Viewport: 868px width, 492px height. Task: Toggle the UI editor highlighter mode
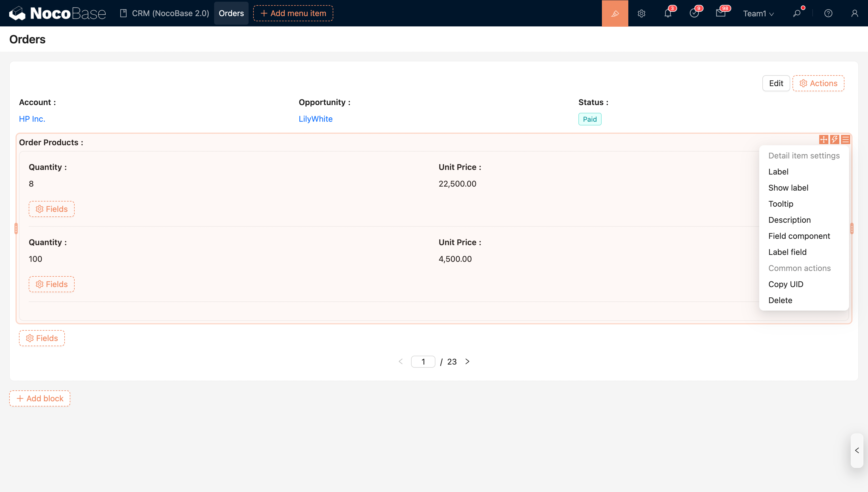tap(615, 13)
